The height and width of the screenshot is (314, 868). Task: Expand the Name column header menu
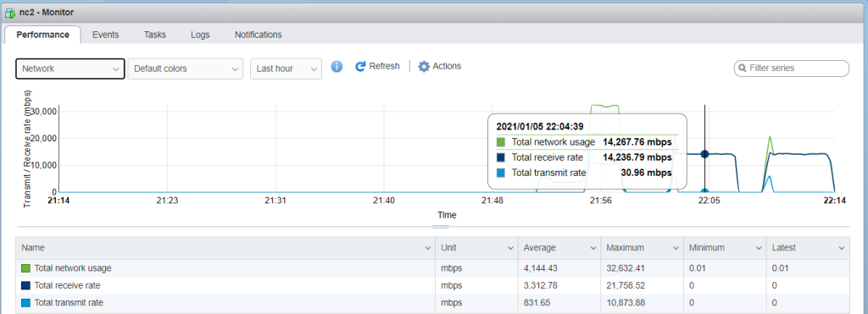(x=427, y=248)
